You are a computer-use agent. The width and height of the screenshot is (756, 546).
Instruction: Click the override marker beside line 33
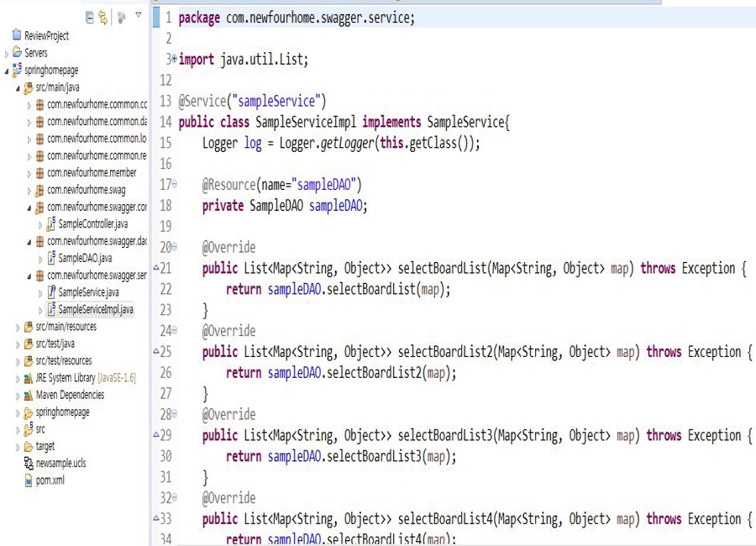point(156,518)
